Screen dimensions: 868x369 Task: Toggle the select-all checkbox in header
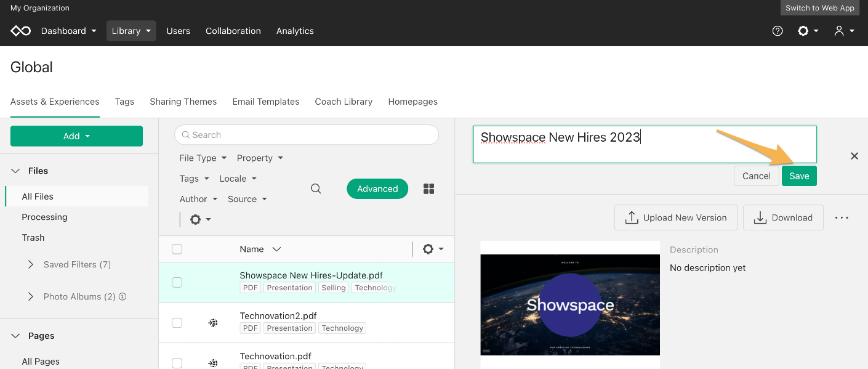tap(177, 249)
